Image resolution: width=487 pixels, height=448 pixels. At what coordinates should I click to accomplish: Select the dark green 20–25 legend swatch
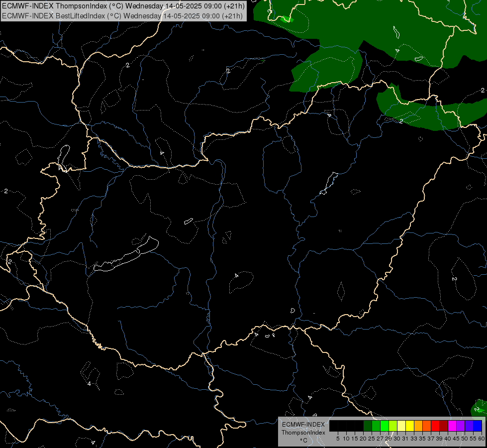(x=368, y=426)
